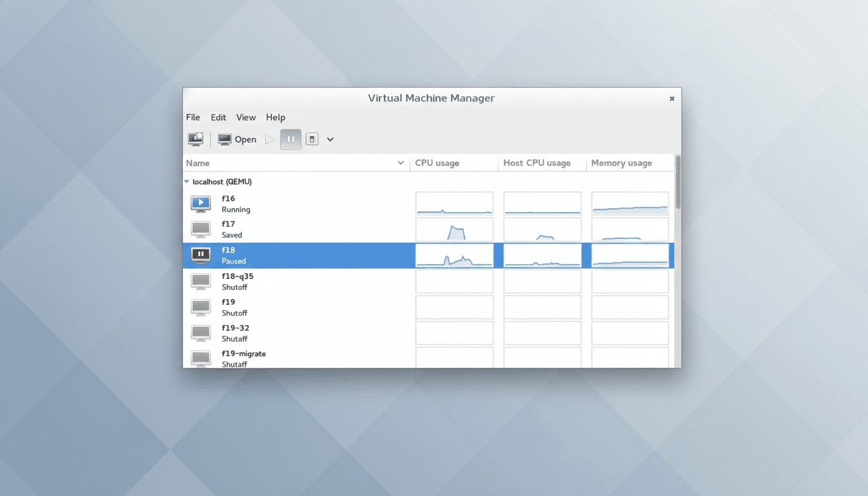
Task: Click the Create New Virtual Machine icon
Action: pos(195,139)
